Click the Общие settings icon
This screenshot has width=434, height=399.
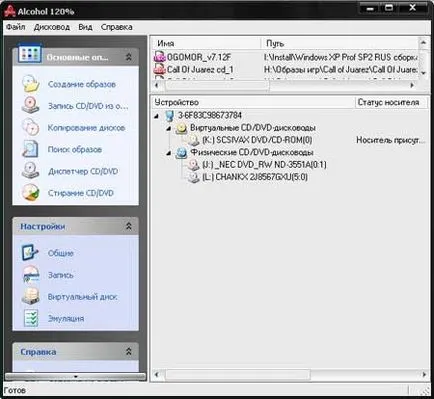click(30, 252)
